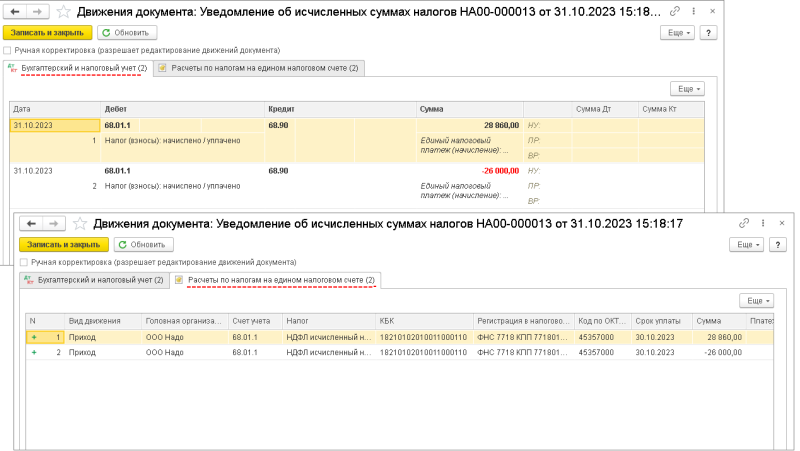
Task: Toggle Ручная корректировка checkbox in the back window
Action: [x=7, y=51]
